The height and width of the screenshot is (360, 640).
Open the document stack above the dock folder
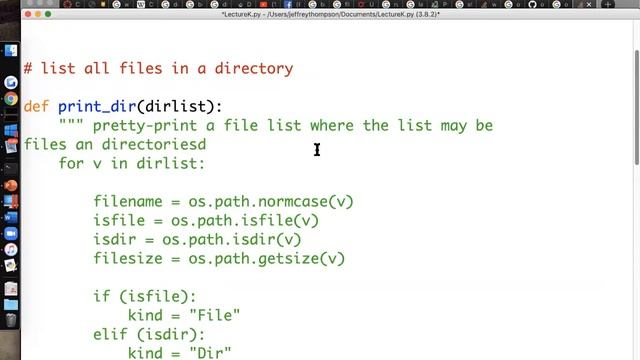pyautogui.click(x=11, y=289)
